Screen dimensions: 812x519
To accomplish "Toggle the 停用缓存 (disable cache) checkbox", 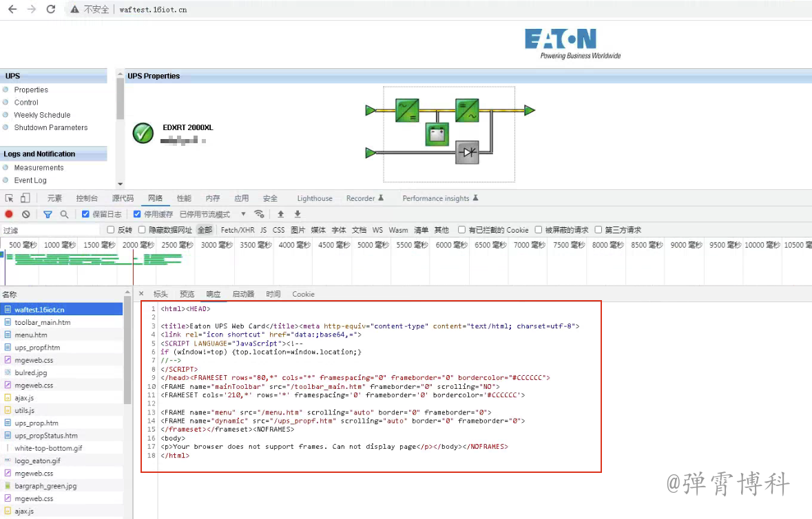I will [137, 214].
